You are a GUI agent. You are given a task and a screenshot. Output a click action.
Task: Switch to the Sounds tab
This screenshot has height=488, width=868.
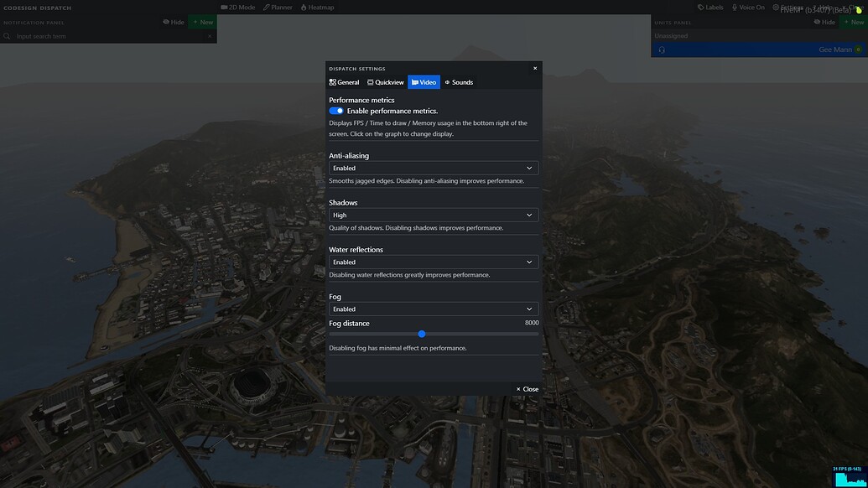[459, 81]
